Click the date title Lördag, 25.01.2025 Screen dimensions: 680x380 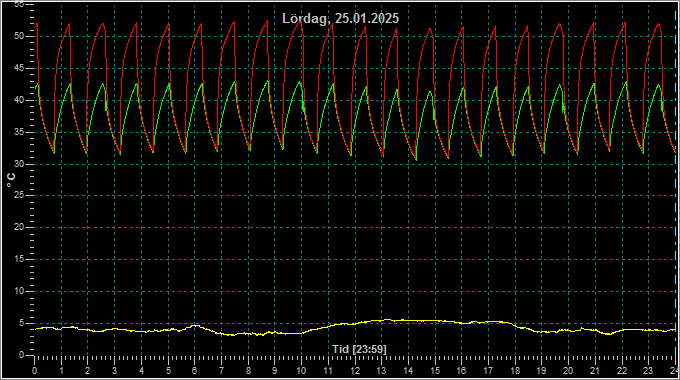click(340, 18)
